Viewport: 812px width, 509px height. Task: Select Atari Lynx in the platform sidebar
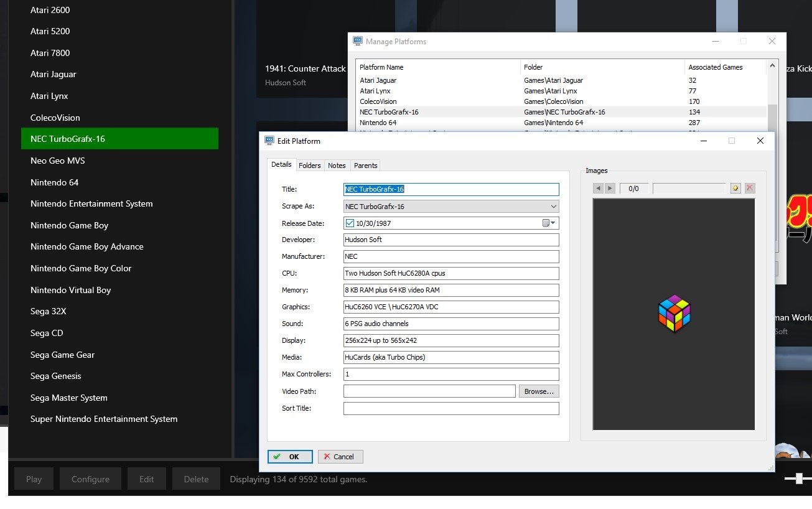coord(119,96)
